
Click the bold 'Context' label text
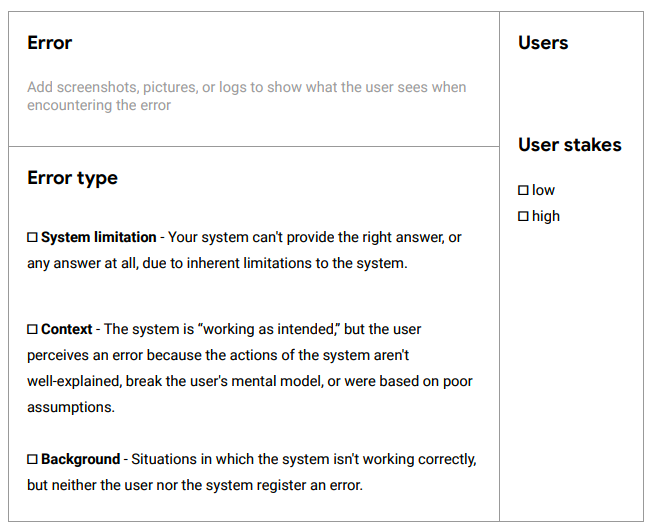click(x=66, y=329)
